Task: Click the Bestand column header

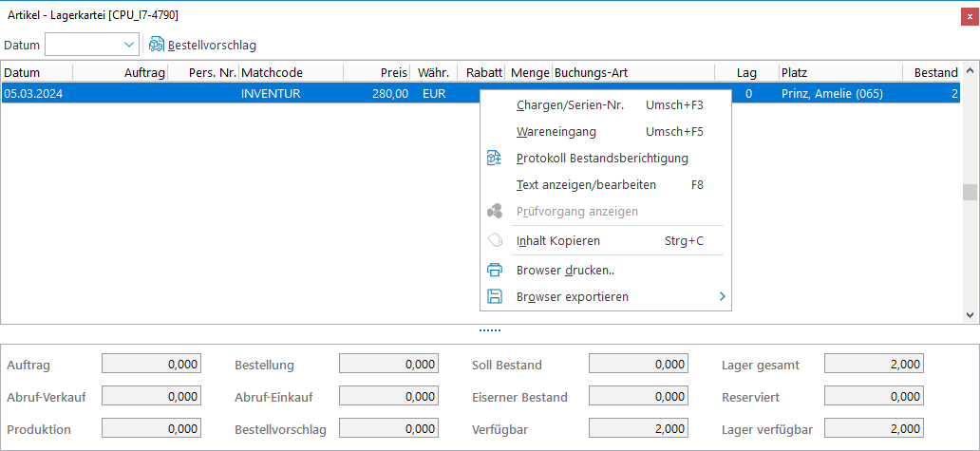Action: tap(934, 72)
